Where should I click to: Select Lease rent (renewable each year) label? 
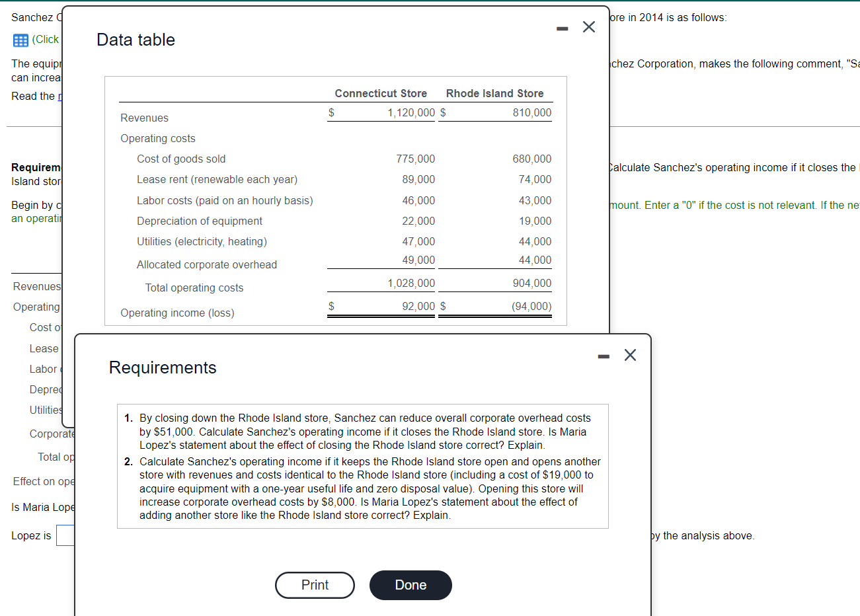[217, 179]
